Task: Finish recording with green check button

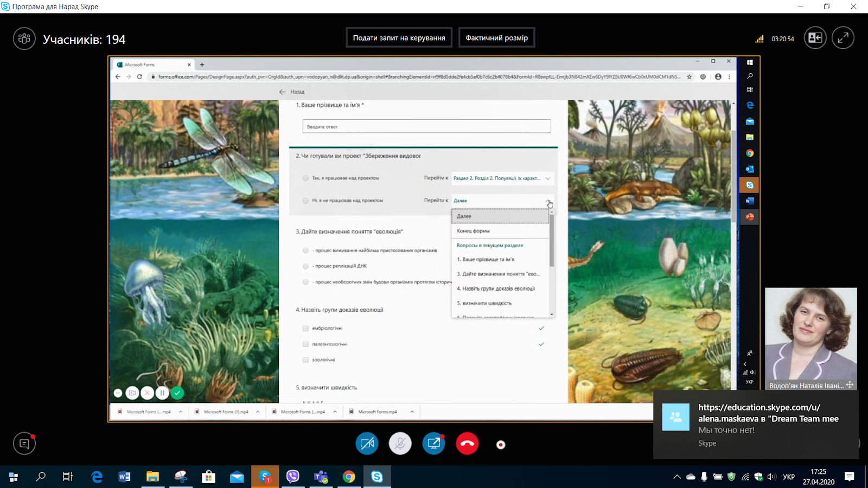Action: click(177, 393)
